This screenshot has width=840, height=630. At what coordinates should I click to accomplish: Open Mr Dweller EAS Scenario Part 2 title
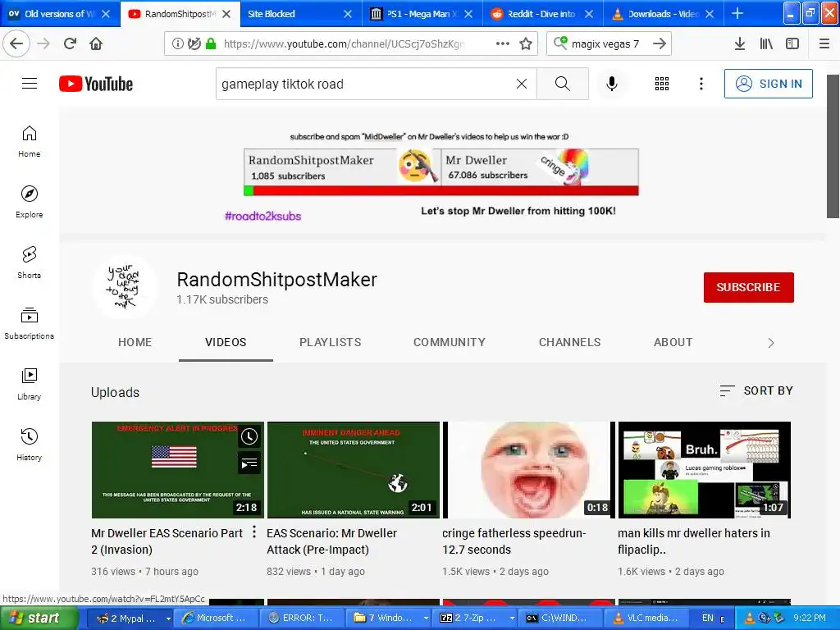click(x=167, y=541)
